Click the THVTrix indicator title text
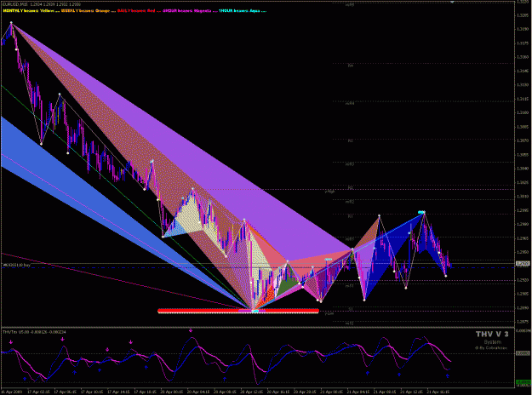Screen dimensions: 532x395 [34, 331]
